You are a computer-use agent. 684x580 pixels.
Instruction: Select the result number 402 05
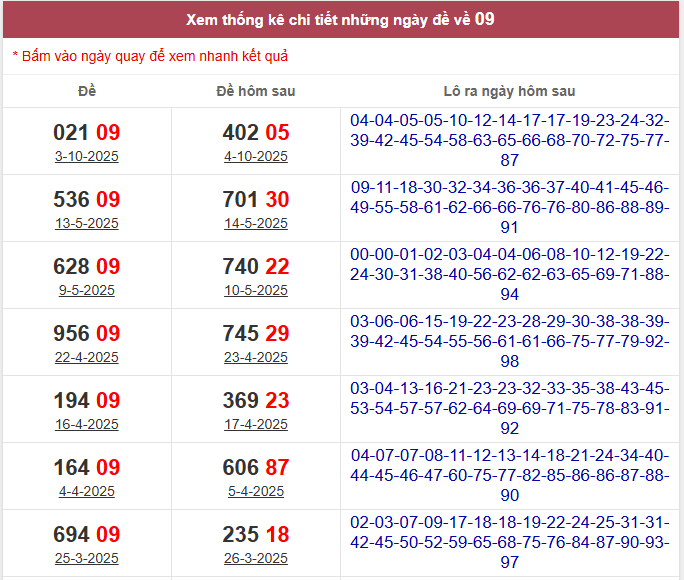[256, 132]
